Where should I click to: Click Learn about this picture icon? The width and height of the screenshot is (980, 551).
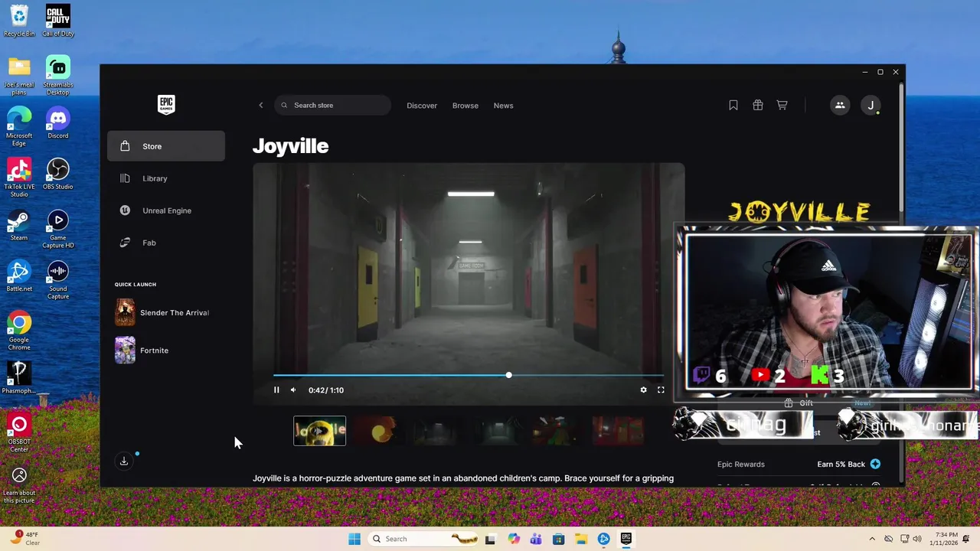19,485
